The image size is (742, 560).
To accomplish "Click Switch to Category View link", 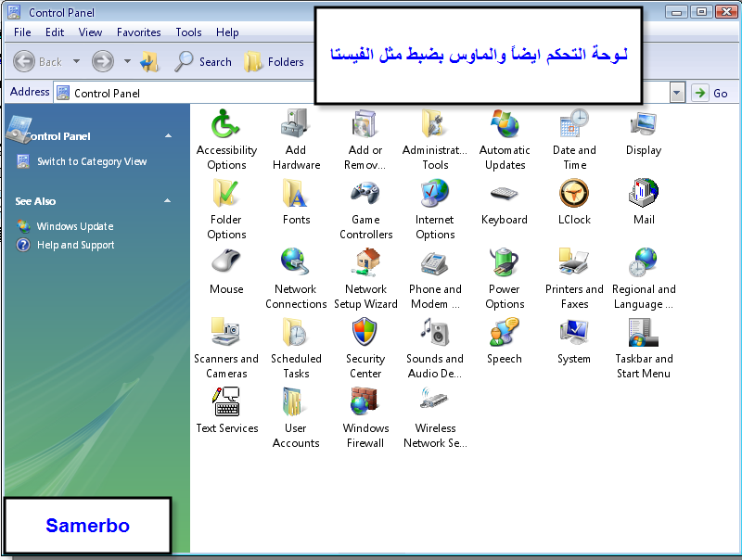I will tap(92, 161).
